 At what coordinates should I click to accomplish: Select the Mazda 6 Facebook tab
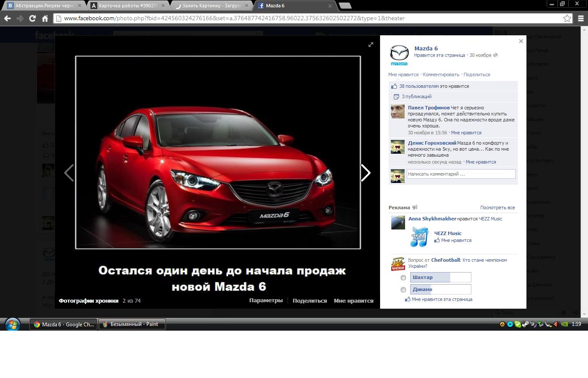pyautogui.click(x=295, y=6)
